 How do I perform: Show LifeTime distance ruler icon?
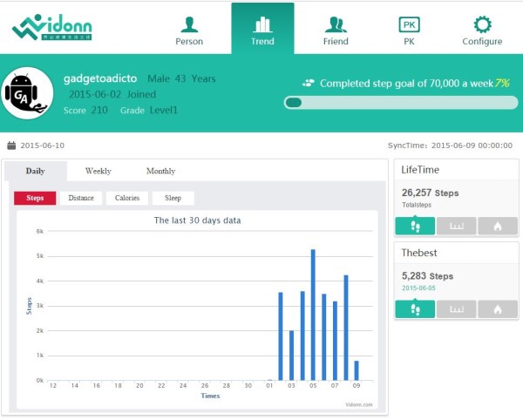click(x=456, y=227)
